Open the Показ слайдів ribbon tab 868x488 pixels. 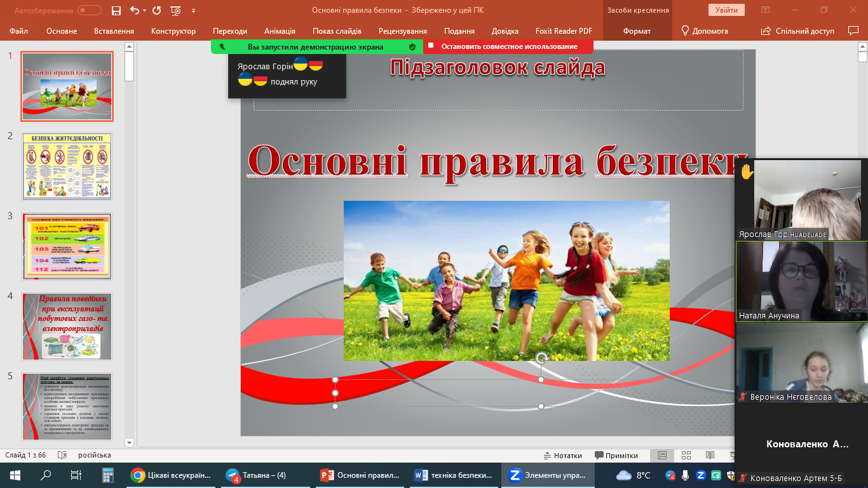pos(337,31)
